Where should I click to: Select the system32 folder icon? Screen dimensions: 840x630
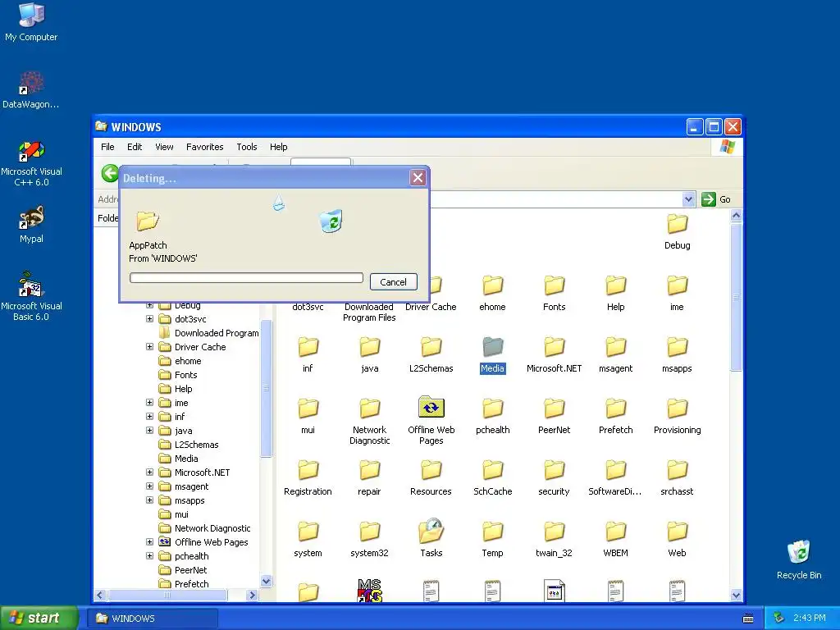(x=370, y=539)
